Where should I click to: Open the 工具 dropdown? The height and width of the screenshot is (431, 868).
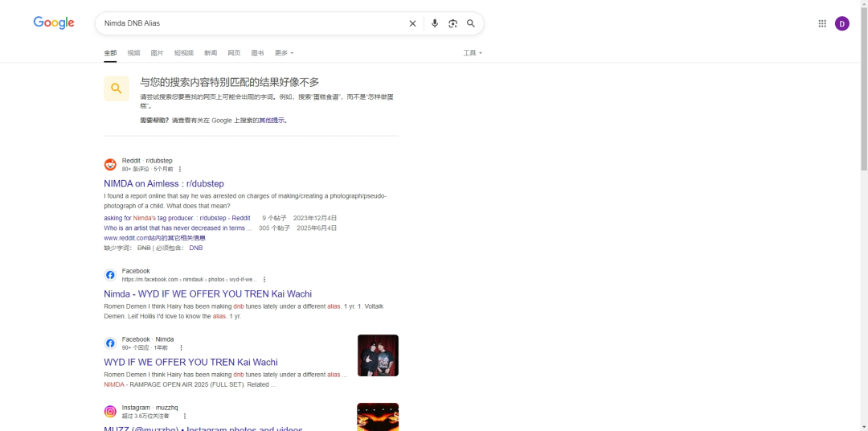(x=473, y=52)
